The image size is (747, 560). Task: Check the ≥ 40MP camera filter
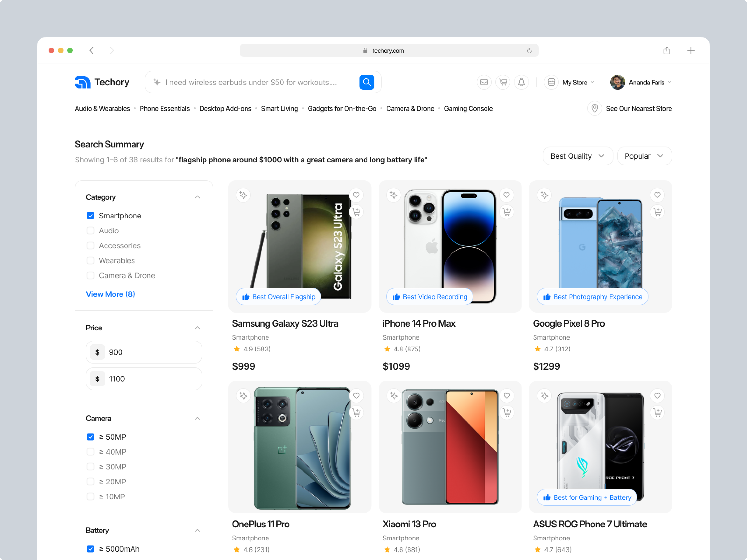(x=91, y=452)
